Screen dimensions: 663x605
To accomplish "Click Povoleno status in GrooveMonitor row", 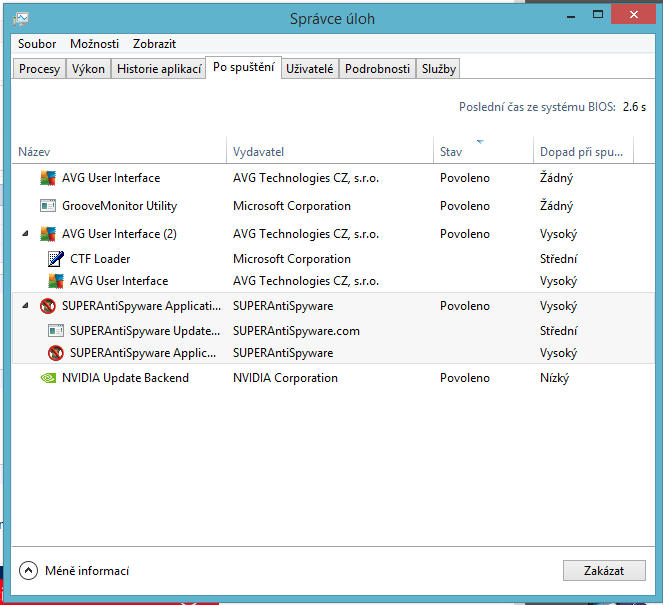I will (465, 206).
